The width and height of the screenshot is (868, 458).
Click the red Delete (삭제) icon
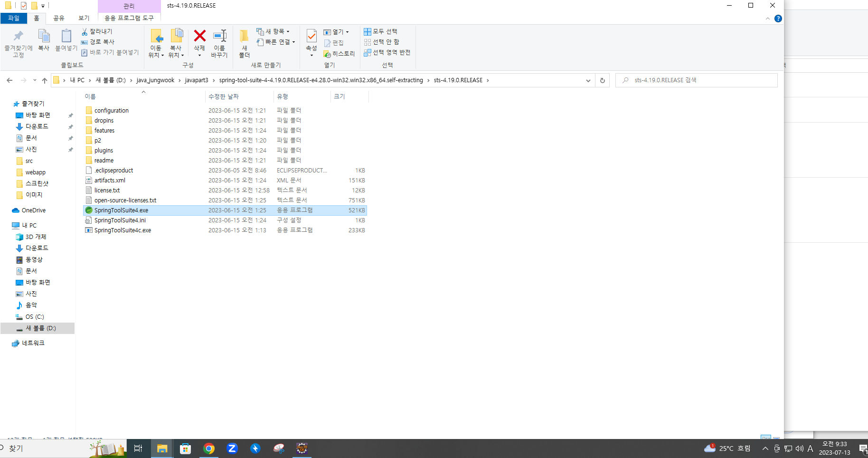pyautogui.click(x=200, y=36)
